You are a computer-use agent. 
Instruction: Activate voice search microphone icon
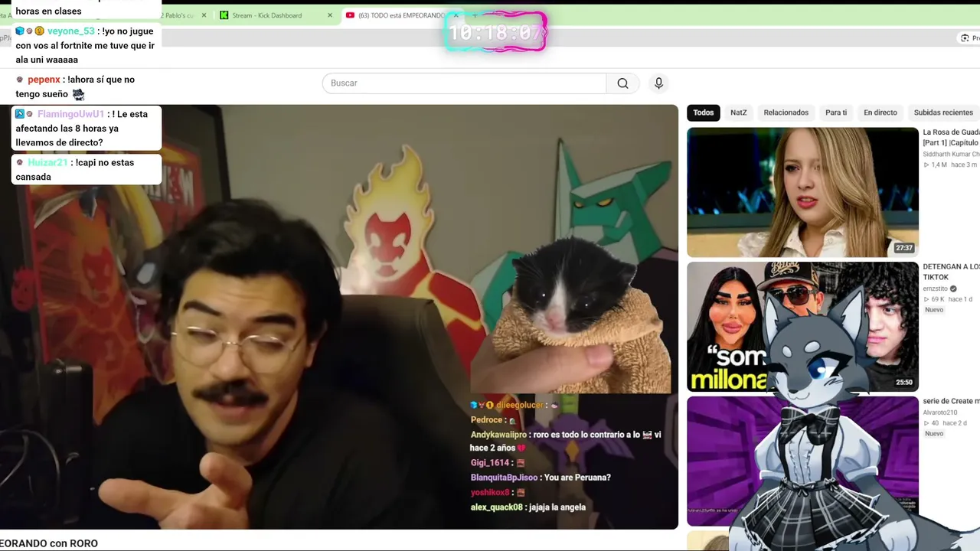pyautogui.click(x=658, y=83)
